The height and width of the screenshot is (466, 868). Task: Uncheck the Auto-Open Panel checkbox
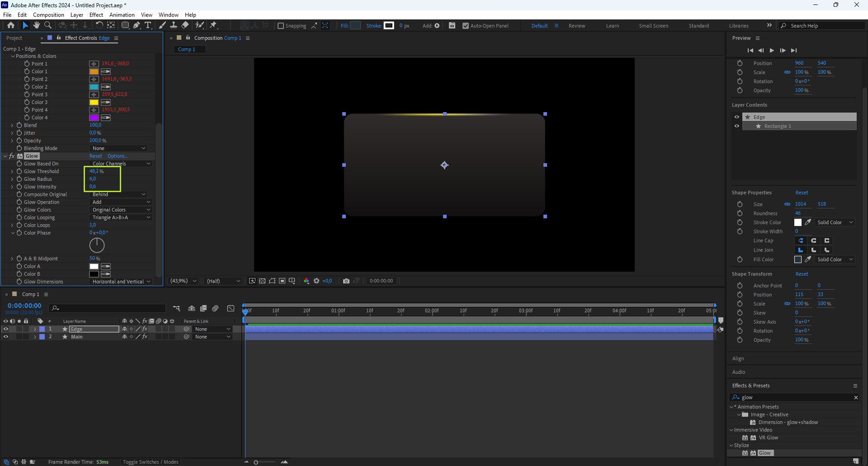(x=466, y=26)
